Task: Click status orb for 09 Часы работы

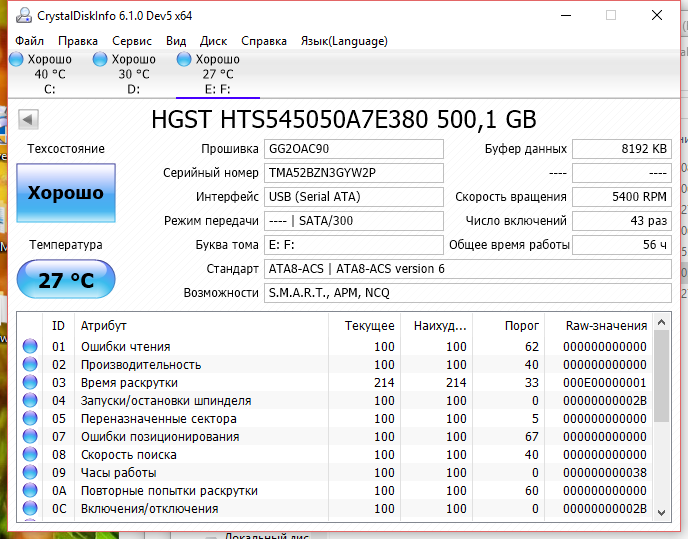Action: tap(30, 472)
